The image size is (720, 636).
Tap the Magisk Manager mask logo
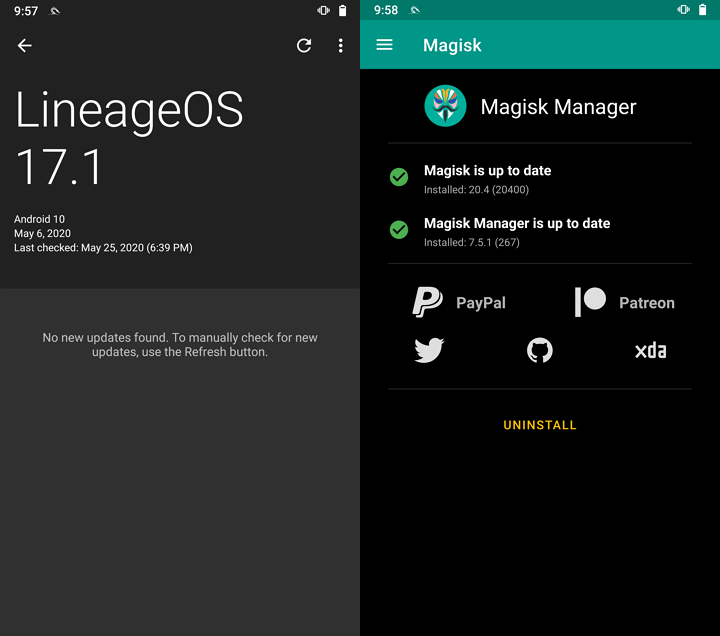tap(445, 106)
